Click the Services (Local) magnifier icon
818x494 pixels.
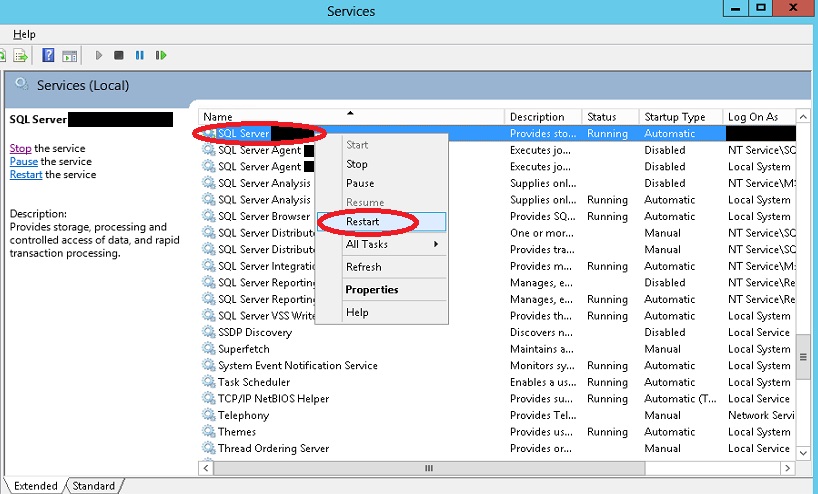point(21,84)
